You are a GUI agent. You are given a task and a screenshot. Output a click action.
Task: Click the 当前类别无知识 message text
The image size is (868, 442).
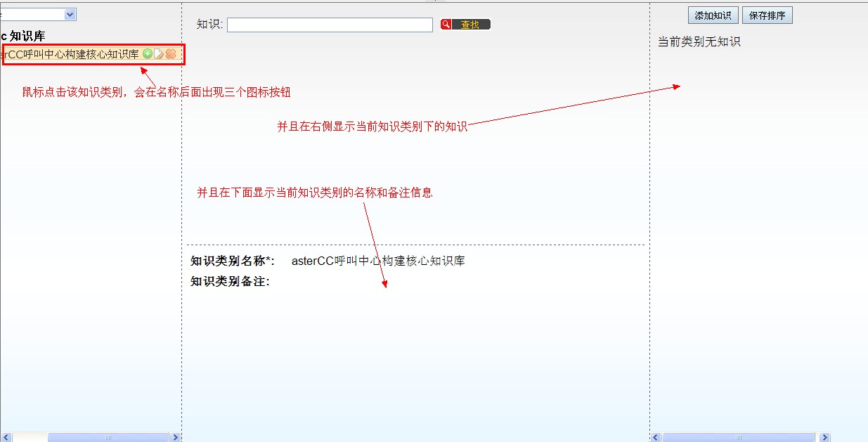(x=699, y=41)
